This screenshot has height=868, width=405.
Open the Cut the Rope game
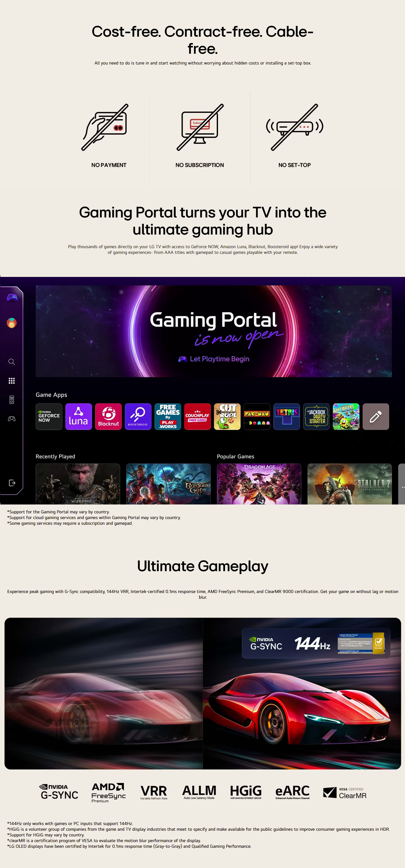coord(227,417)
